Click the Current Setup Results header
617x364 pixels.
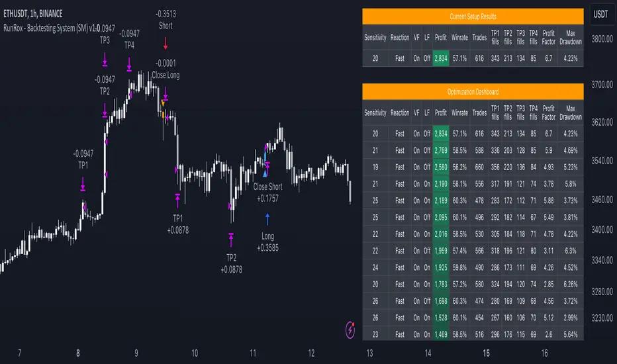tap(473, 17)
